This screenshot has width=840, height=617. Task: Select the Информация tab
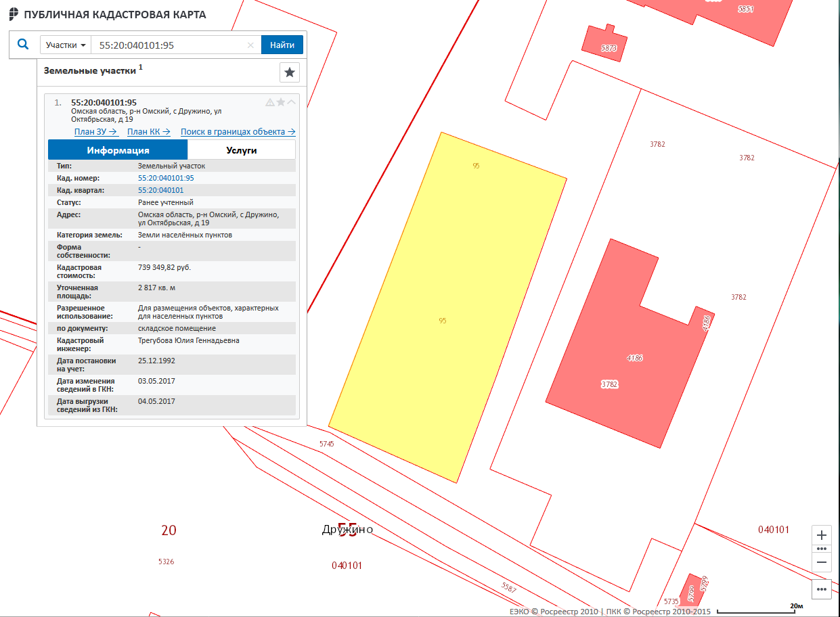coord(118,150)
